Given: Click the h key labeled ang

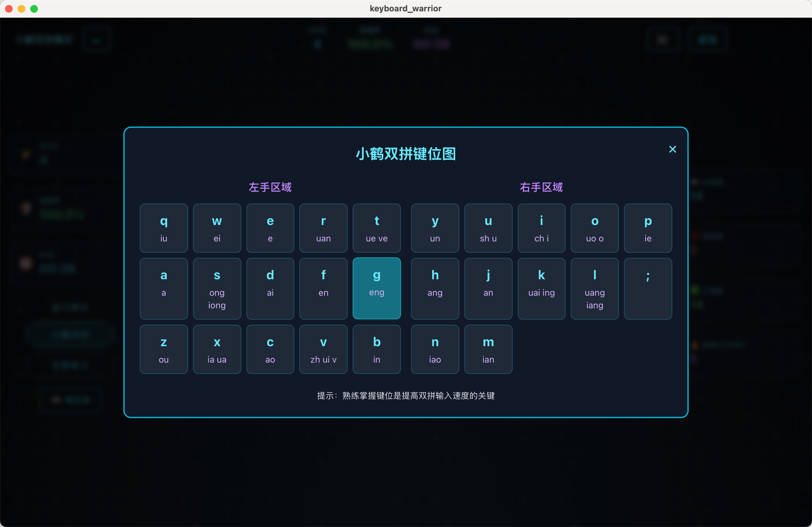Looking at the screenshot, I should [435, 288].
